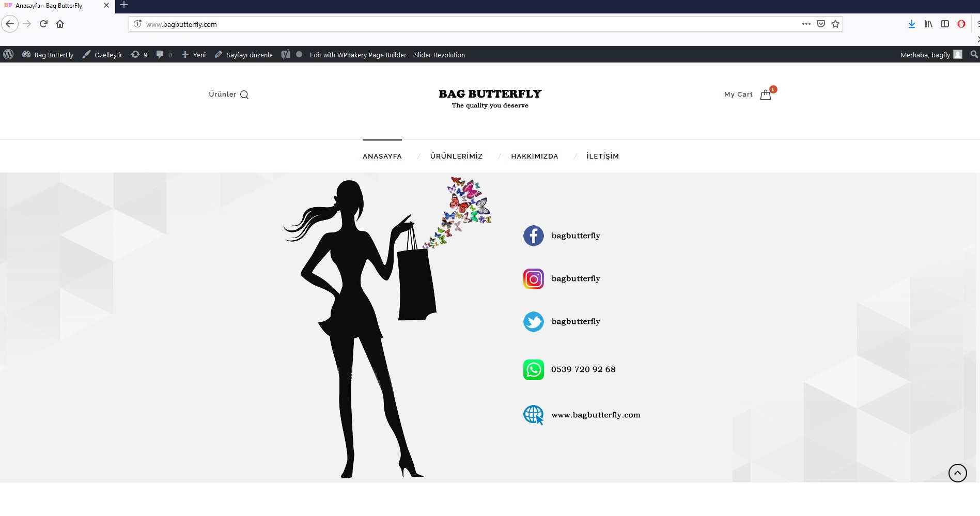
Task: Click the WhatsApp icon
Action: (533, 370)
